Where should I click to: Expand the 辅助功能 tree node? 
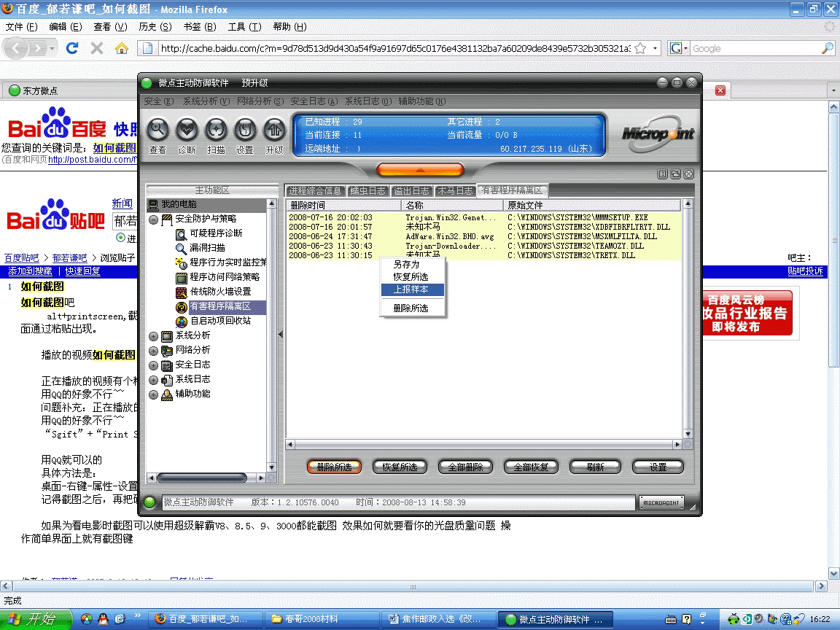(x=154, y=394)
